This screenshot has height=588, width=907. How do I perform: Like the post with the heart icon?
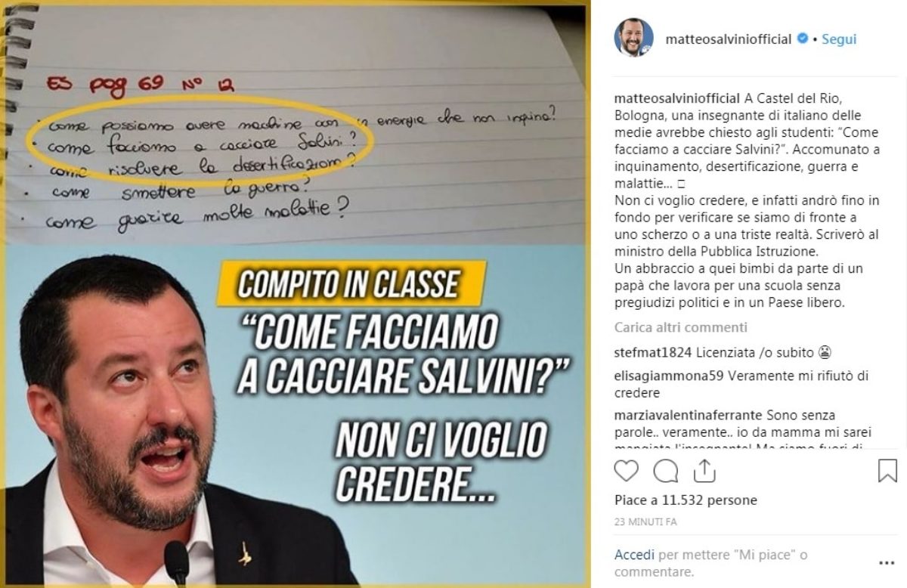point(626,471)
